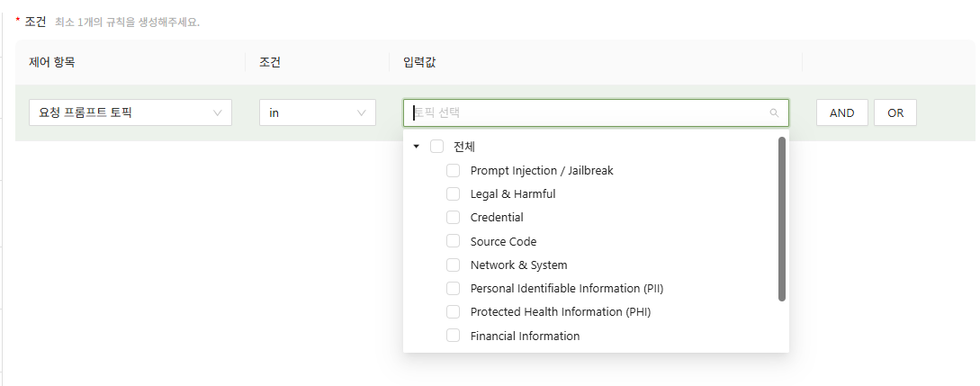
Task: Click the Financial Information option label
Action: pyautogui.click(x=525, y=336)
